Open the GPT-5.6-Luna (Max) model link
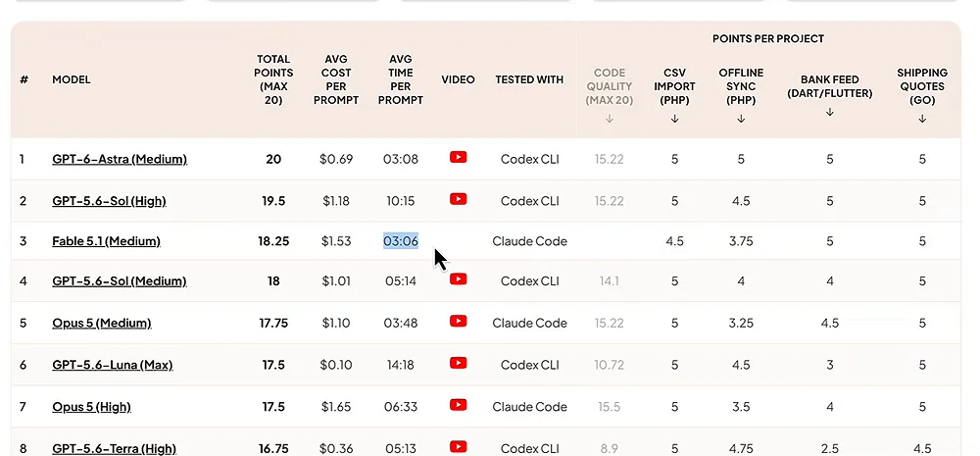The width and height of the screenshot is (980, 456). point(113,365)
